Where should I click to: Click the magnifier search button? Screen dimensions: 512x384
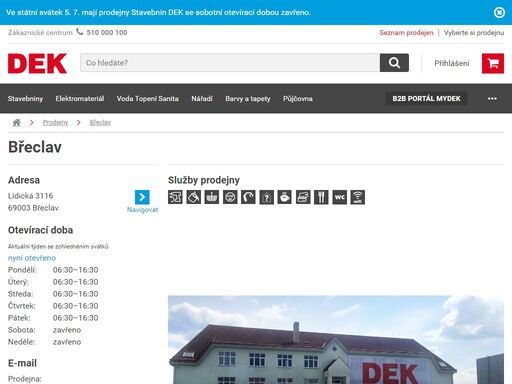[x=394, y=63]
